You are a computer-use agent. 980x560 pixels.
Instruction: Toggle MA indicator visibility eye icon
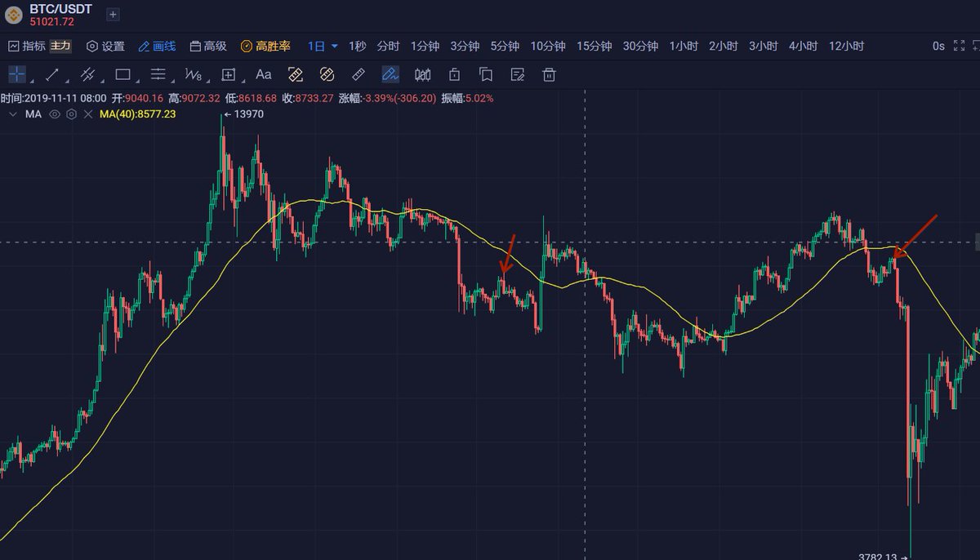pos(55,114)
